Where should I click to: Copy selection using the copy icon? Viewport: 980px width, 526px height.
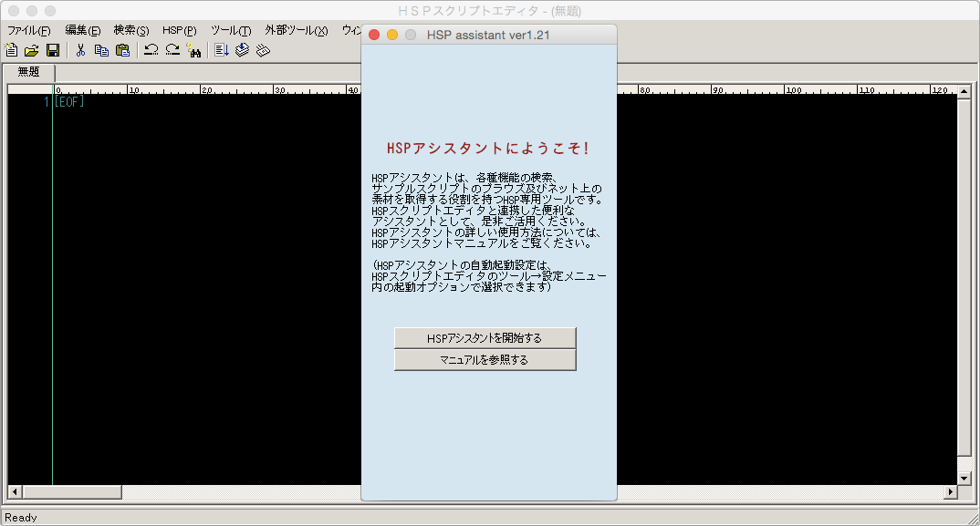[101, 51]
